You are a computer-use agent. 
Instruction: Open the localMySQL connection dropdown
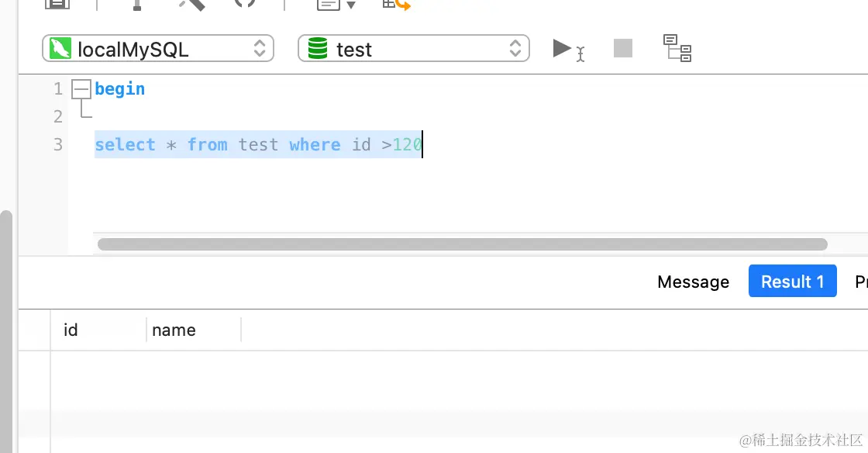(158, 49)
